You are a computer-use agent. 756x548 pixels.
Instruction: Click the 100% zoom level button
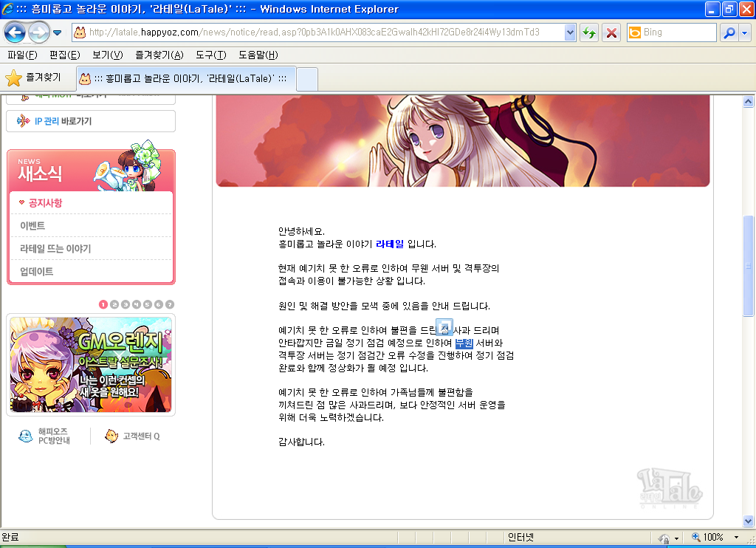[x=707, y=538]
